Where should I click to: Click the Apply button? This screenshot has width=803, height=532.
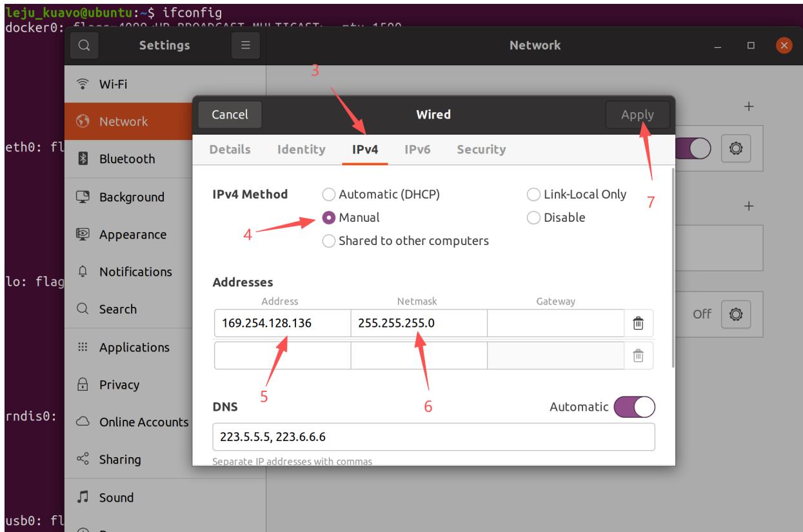(637, 115)
